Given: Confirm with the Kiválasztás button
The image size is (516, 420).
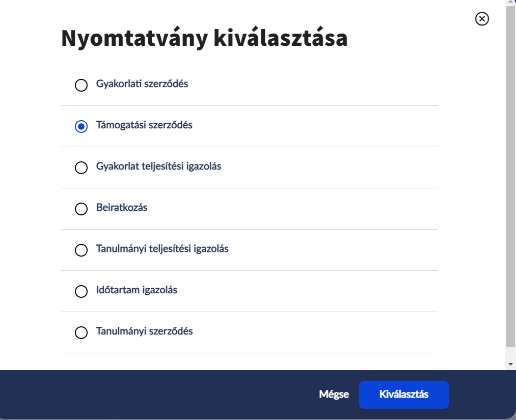Looking at the screenshot, I should [x=403, y=395].
